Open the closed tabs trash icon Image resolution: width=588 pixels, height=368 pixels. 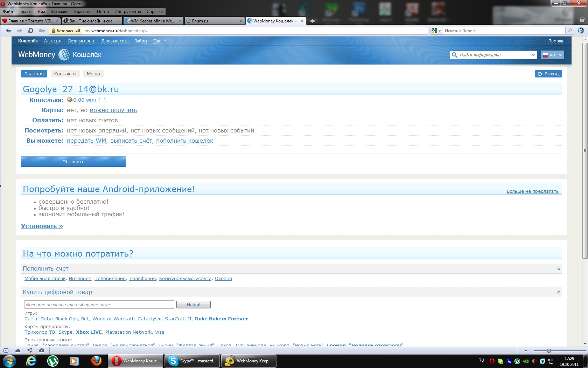(582, 20)
